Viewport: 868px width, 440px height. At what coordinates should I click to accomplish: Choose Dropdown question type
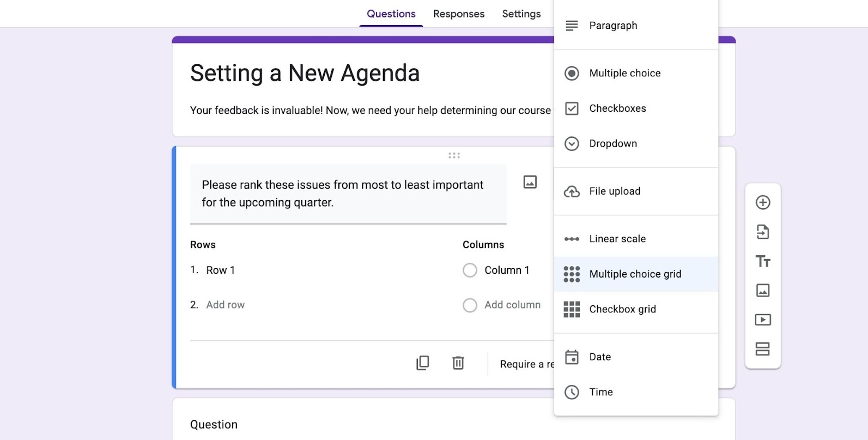point(613,144)
